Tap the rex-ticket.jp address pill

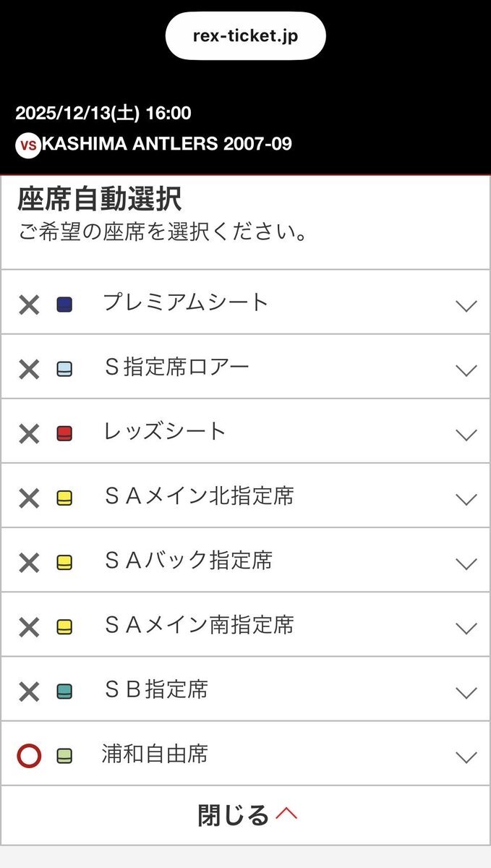[x=245, y=35]
